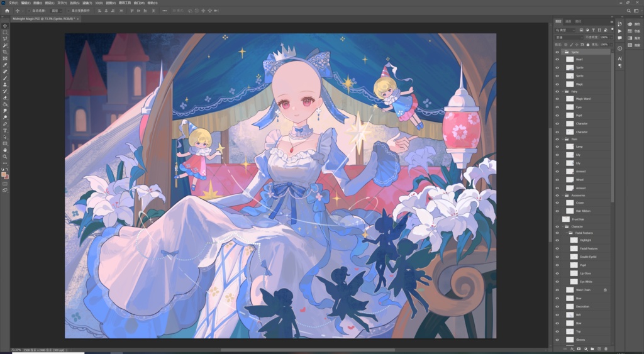This screenshot has width=644, height=354.
Task: Open the Properties panel info icon
Action: pos(619,48)
